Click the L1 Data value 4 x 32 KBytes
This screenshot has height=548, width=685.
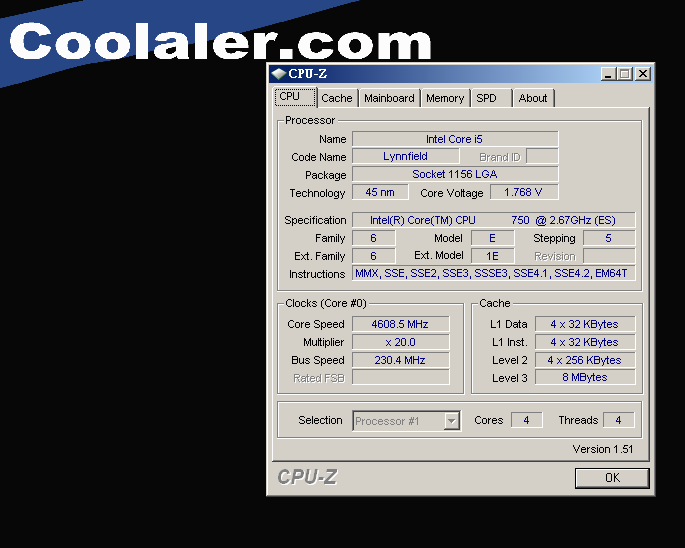pos(585,324)
